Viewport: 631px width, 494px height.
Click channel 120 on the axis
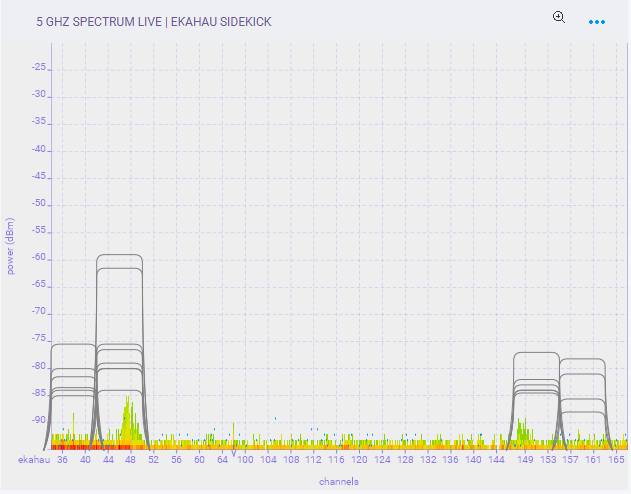pos(359,459)
